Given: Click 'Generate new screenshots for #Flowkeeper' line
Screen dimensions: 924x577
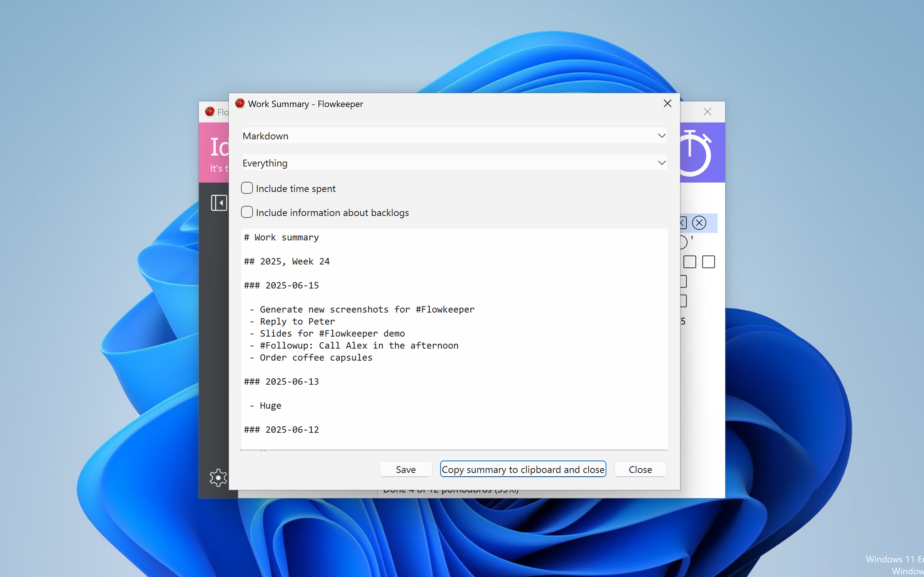Looking at the screenshot, I should (x=362, y=310).
